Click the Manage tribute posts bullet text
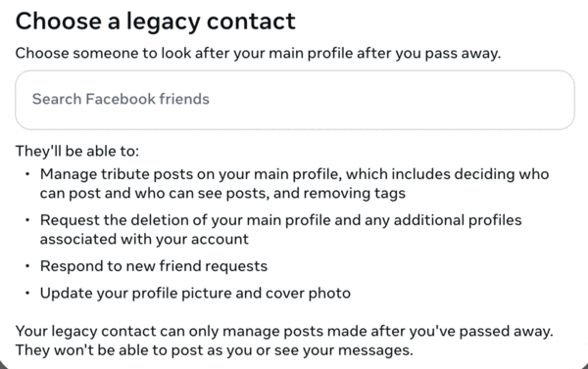588x369 pixels. [x=294, y=184]
